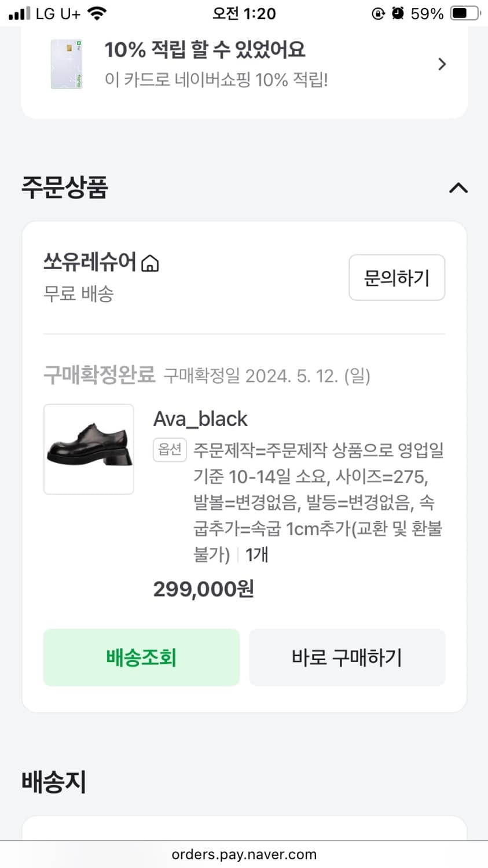Open the Ava_black product title
This screenshot has height=868, width=488.
pyautogui.click(x=200, y=418)
